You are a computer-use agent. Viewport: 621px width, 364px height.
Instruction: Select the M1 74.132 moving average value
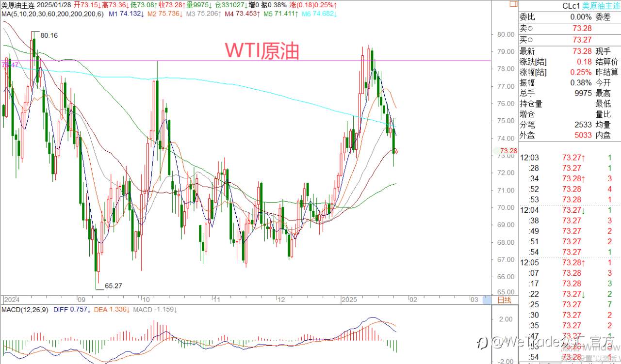tap(126, 14)
